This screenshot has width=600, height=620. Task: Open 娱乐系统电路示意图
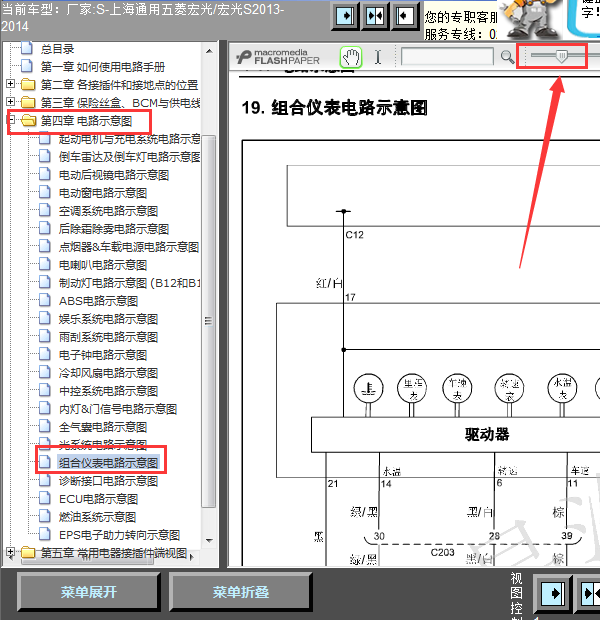pyautogui.click(x=108, y=319)
